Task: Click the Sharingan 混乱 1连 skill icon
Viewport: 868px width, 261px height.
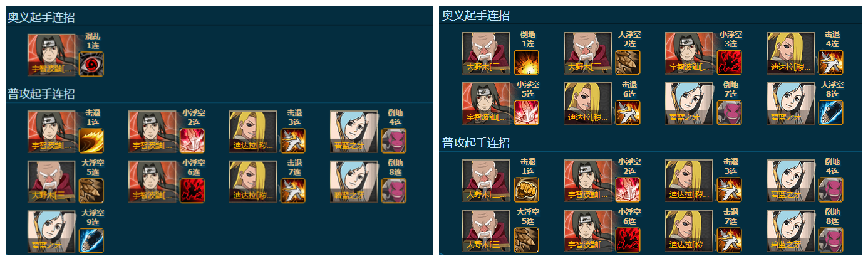Action: 91,63
